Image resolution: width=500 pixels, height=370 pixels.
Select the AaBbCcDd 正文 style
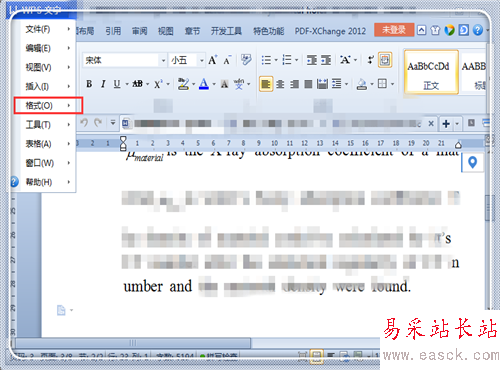pos(431,72)
